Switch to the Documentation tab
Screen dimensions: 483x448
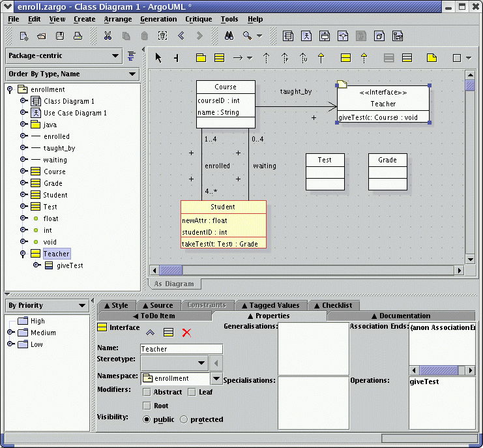[401, 316]
